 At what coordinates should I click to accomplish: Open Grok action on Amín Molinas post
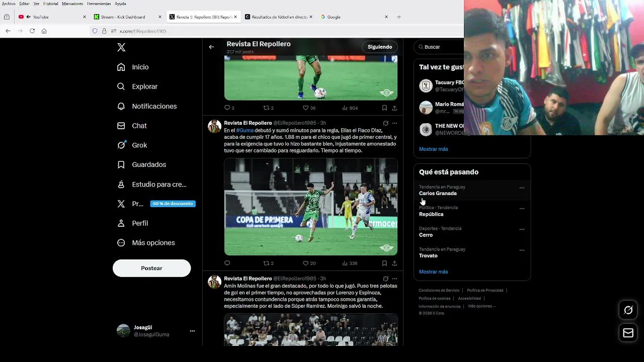click(x=385, y=279)
